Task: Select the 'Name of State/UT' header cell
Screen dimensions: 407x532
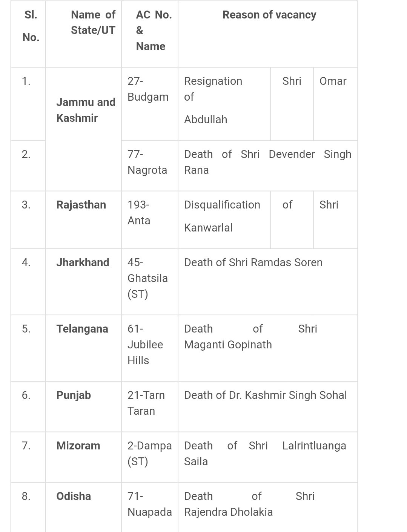Action: click(x=93, y=23)
